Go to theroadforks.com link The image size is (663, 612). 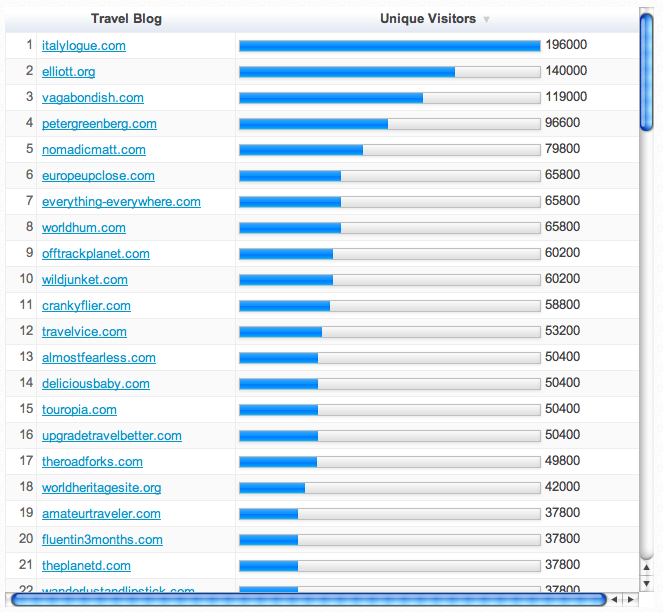[92, 462]
